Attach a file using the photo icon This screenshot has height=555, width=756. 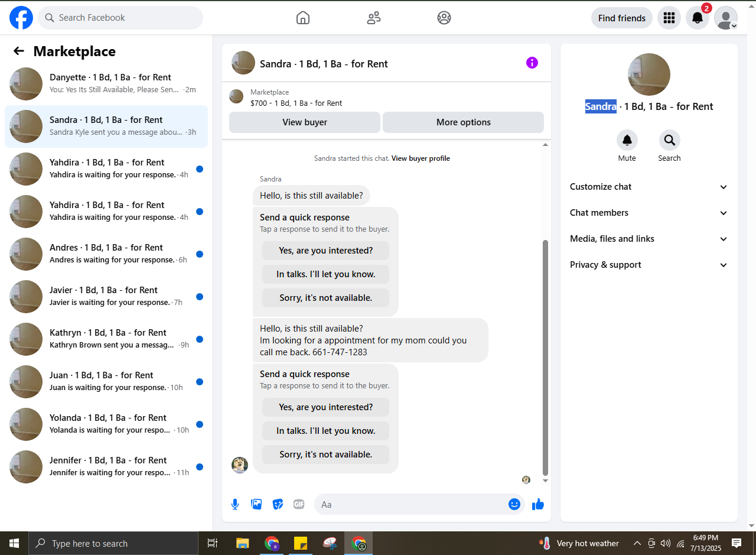coord(256,504)
